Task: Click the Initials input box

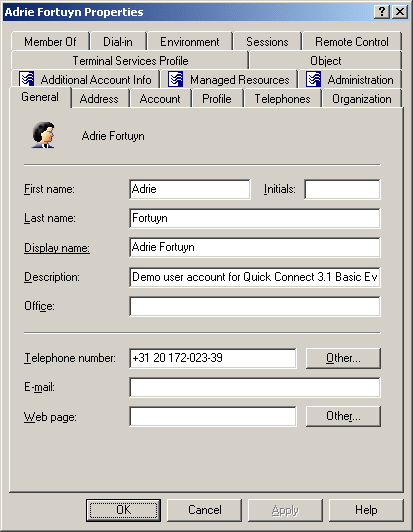Action: pyautogui.click(x=342, y=189)
